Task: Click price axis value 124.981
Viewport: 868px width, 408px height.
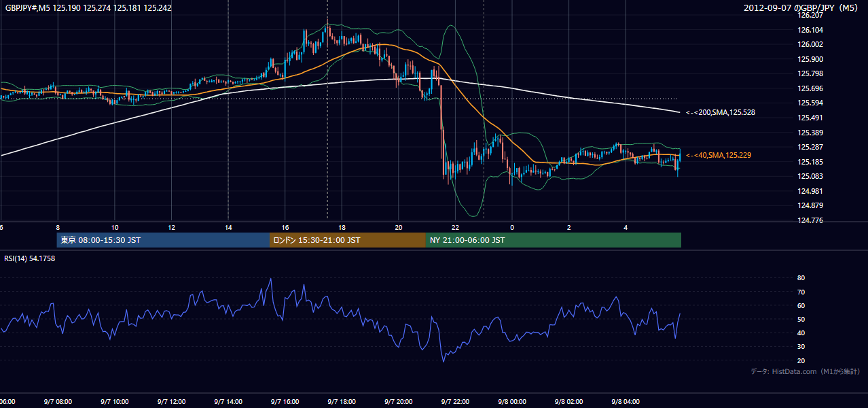Action: point(811,191)
